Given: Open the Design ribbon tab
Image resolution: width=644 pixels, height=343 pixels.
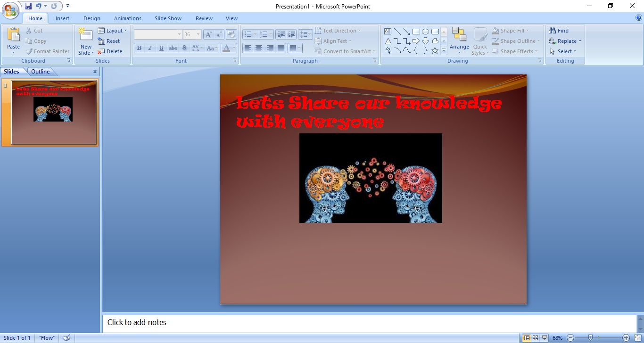Looking at the screenshot, I should point(91,18).
